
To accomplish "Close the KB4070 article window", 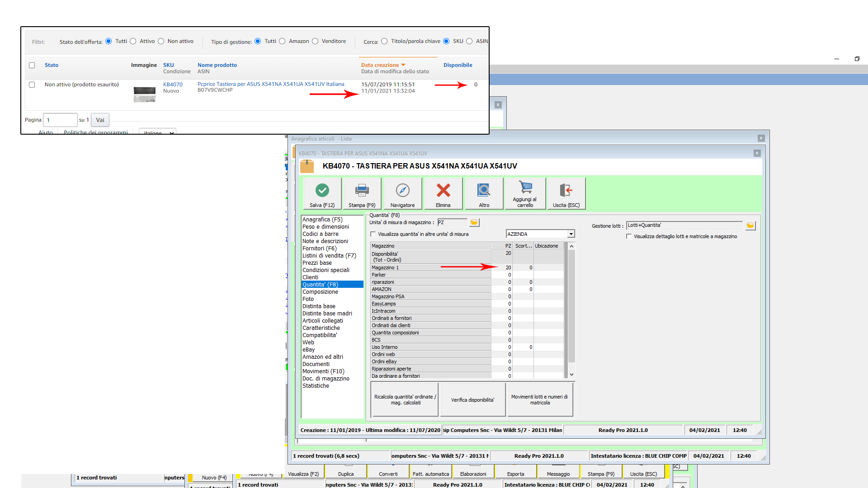I will click(757, 153).
